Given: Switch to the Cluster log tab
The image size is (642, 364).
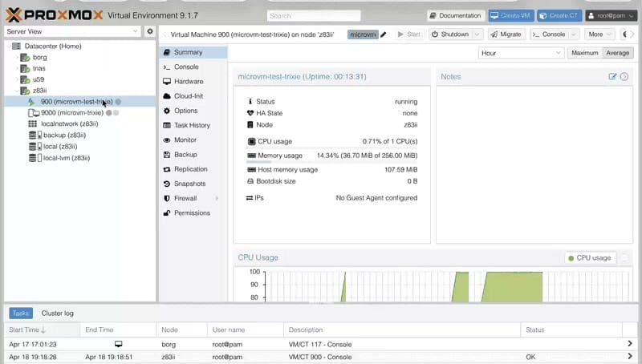Looking at the screenshot, I should coord(57,313).
